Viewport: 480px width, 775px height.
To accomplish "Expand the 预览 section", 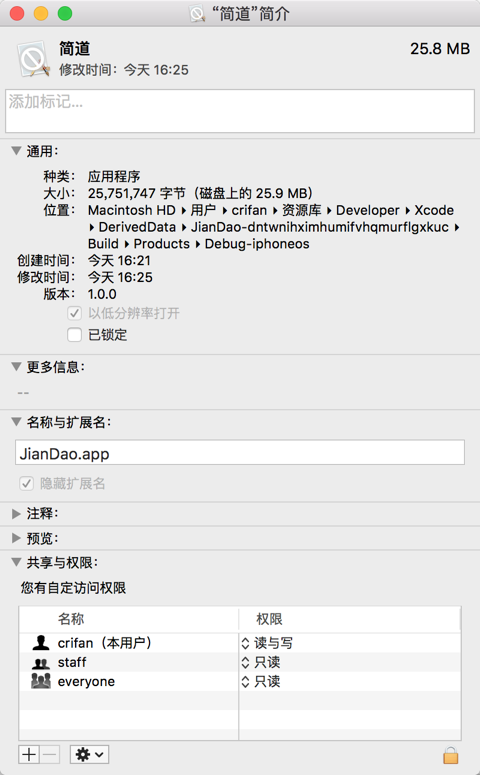I will 16,538.
